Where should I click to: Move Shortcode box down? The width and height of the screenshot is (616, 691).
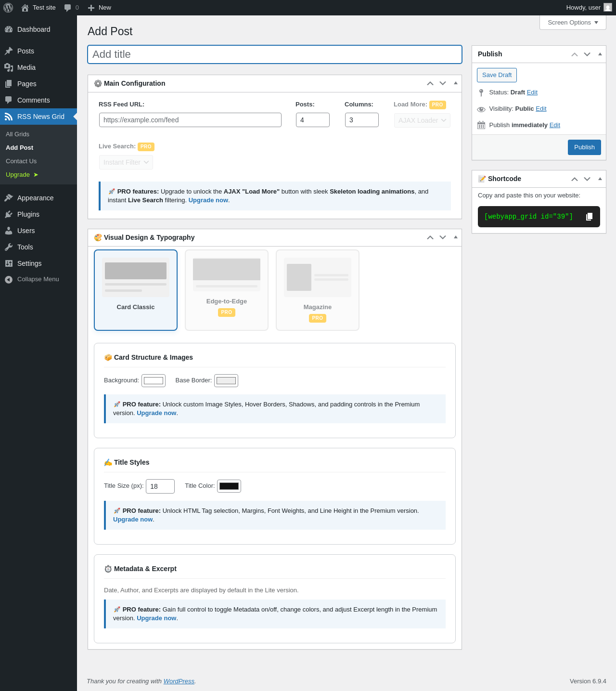[587, 179]
